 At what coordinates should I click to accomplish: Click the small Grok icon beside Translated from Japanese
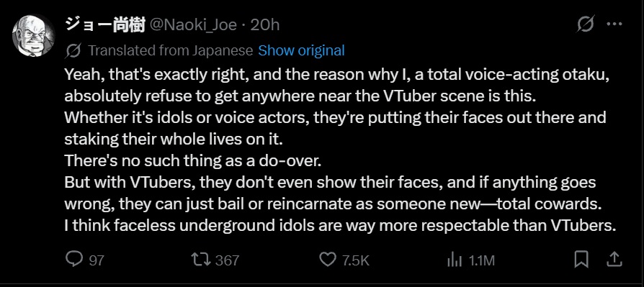pyautogui.click(x=73, y=51)
